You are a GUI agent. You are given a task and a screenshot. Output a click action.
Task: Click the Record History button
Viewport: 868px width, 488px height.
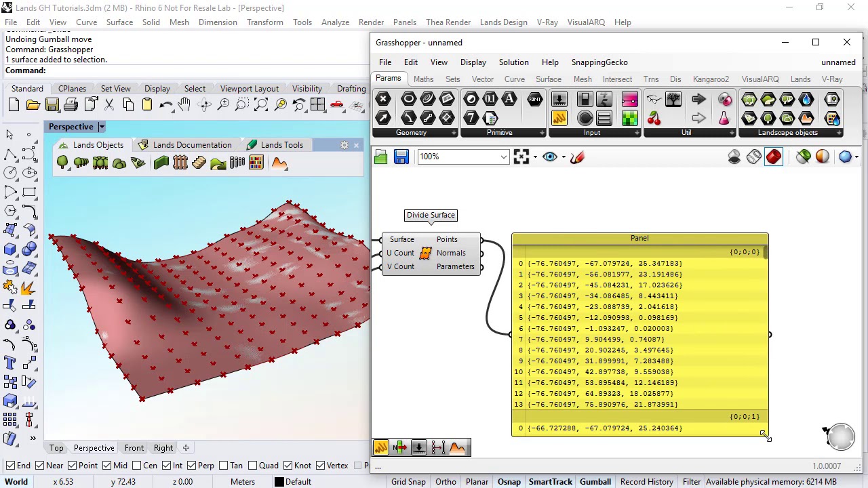pos(646,482)
